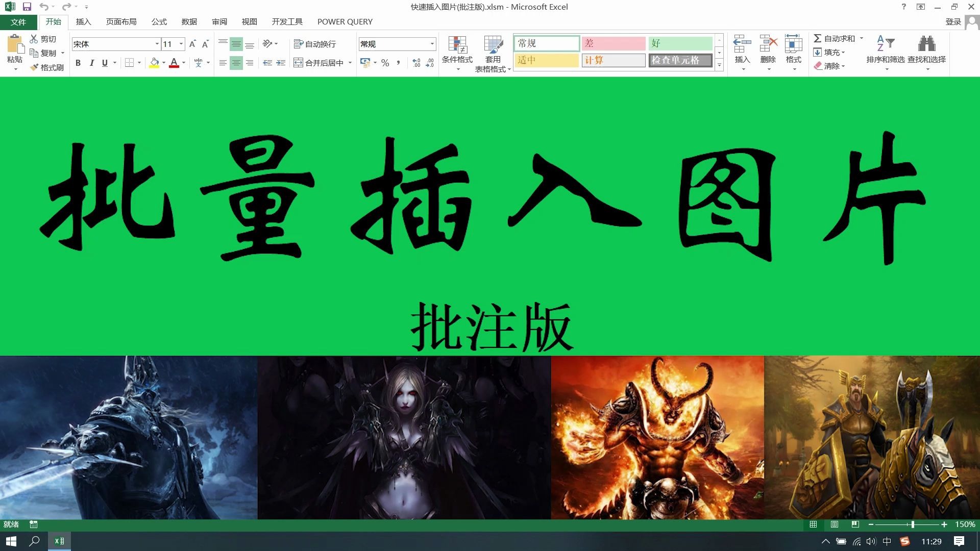The height and width of the screenshot is (551, 980).
Task: Apply percent style format
Action: point(385,63)
